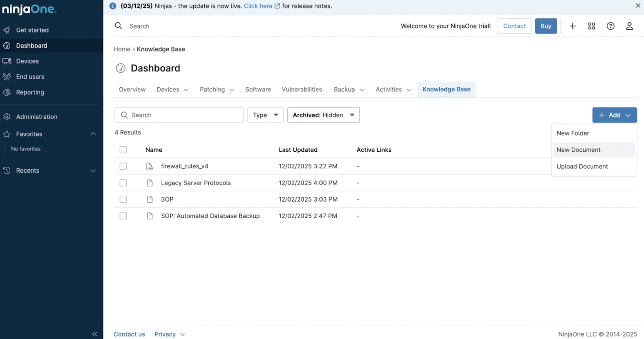Click the Reporting pie chart icon

[7, 92]
